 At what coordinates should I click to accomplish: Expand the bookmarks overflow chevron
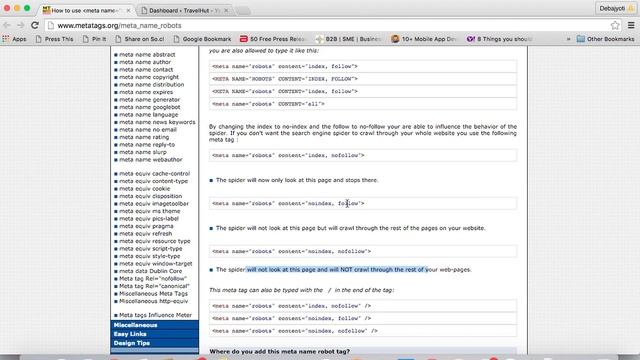[568, 39]
